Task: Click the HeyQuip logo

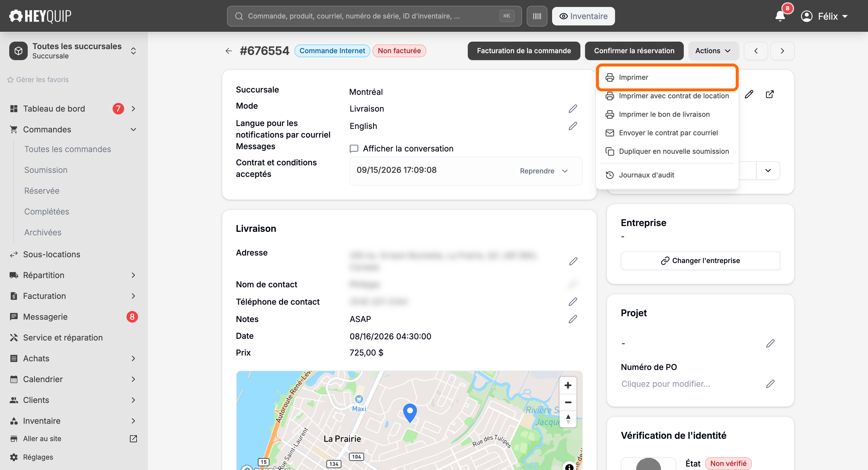Action: (40, 16)
